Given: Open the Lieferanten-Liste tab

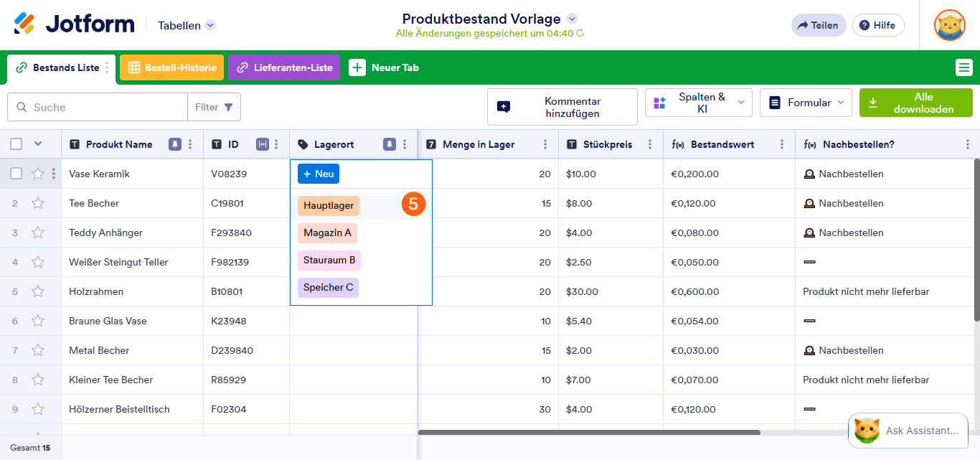Looking at the screenshot, I should 284,67.
